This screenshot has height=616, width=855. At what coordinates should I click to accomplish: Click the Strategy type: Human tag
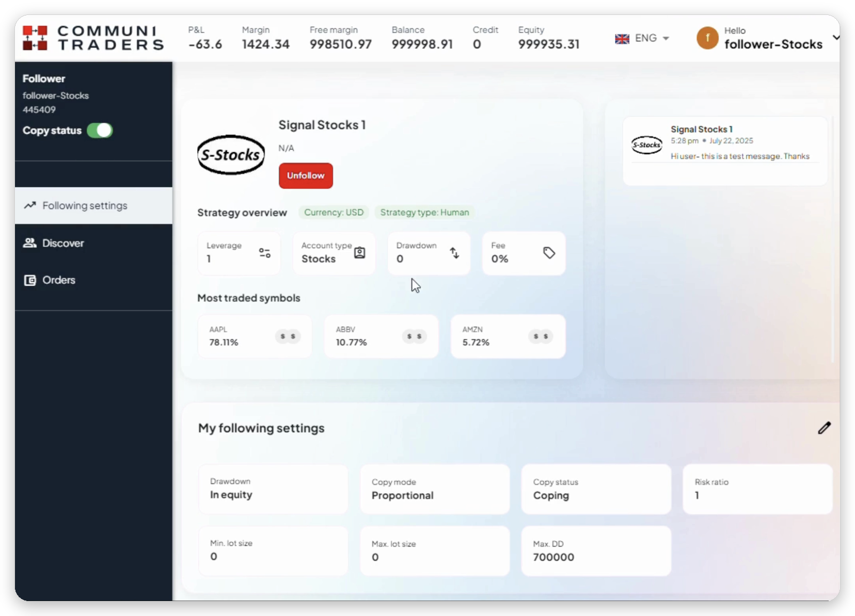[x=424, y=213]
